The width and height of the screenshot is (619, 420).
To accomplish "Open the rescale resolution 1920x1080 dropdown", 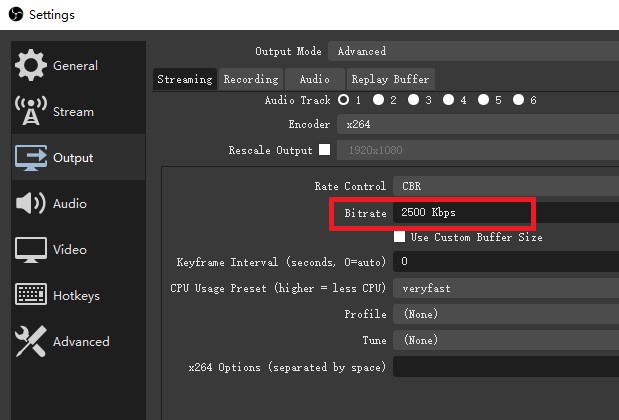I will tap(478, 150).
